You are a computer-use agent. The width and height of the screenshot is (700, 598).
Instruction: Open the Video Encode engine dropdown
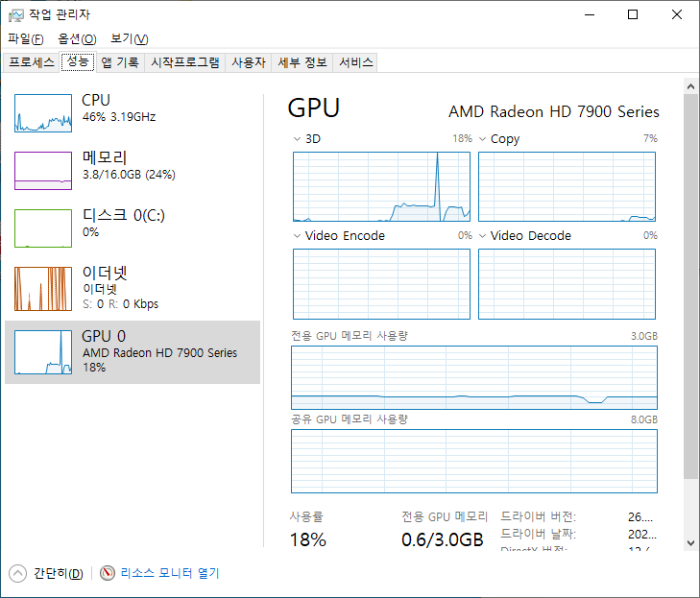click(297, 235)
